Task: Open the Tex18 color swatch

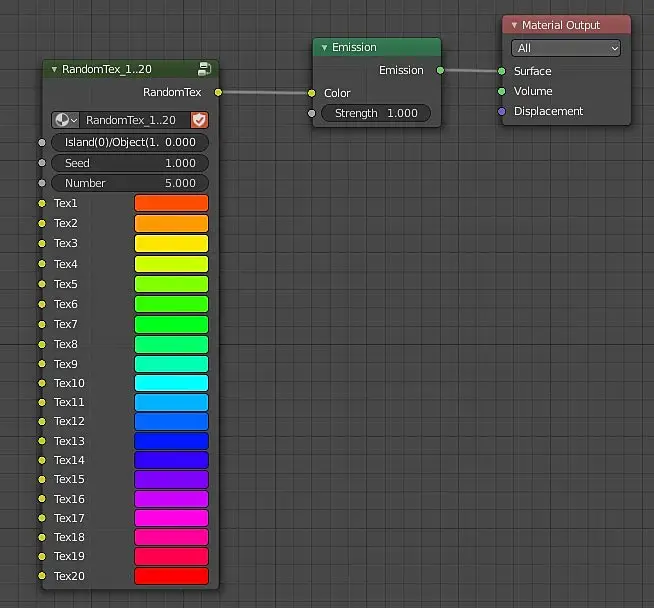Action: (171, 537)
